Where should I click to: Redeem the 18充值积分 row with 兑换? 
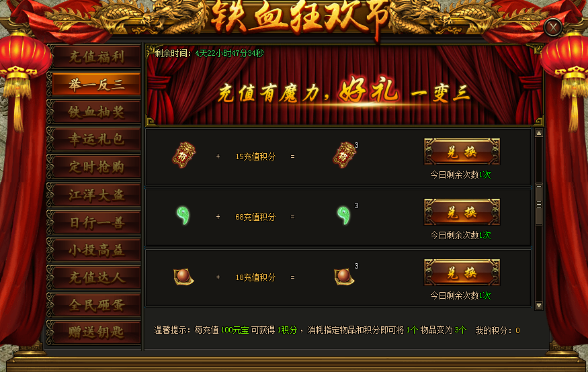[x=462, y=273]
